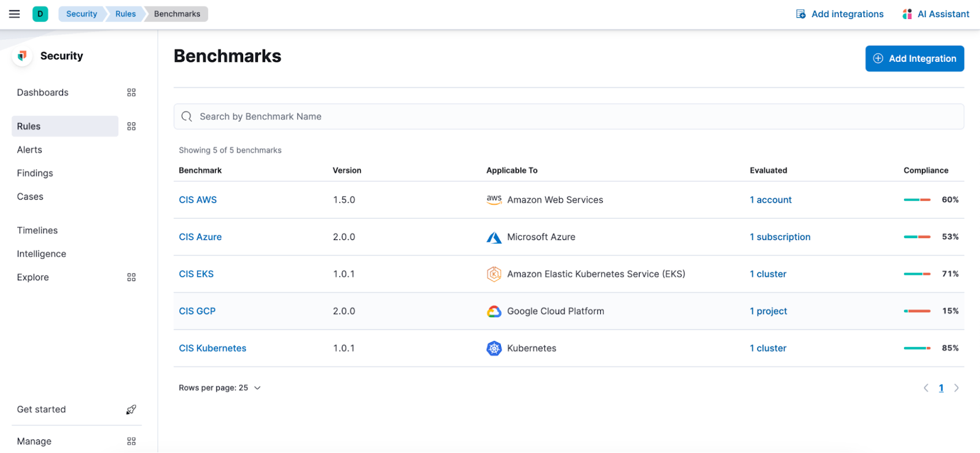The height and width of the screenshot is (453, 980).
Task: Click the search magnifier icon
Action: click(187, 116)
